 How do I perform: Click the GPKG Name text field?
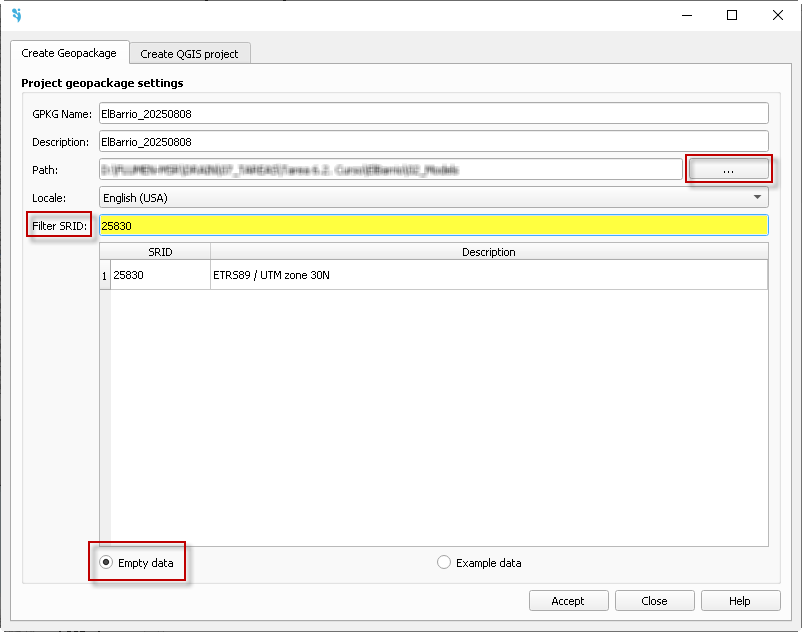click(433, 114)
